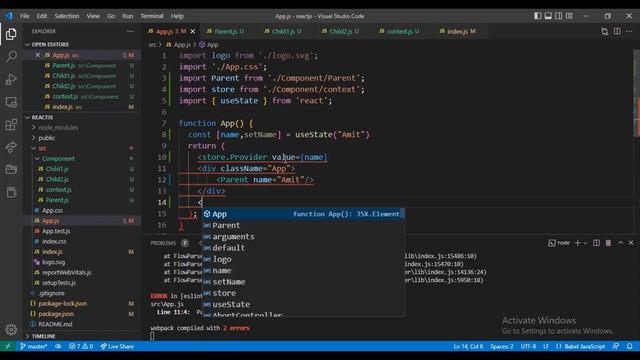The image size is (640, 360).
Task: Close the App.js editor tab
Action: tap(193, 31)
